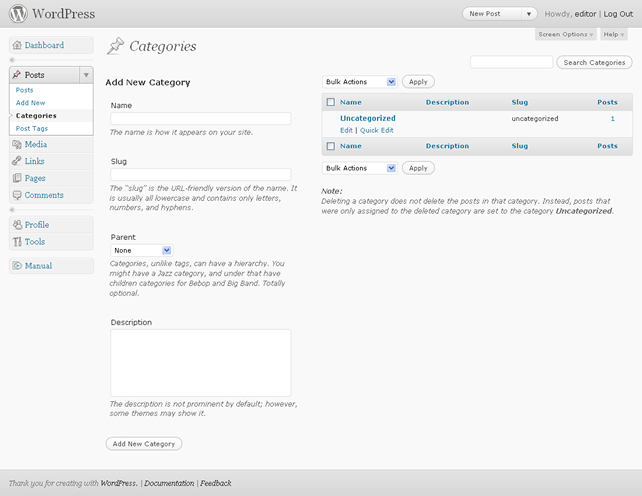The height and width of the screenshot is (496, 642).
Task: Open Add New submenu item
Action: (30, 103)
